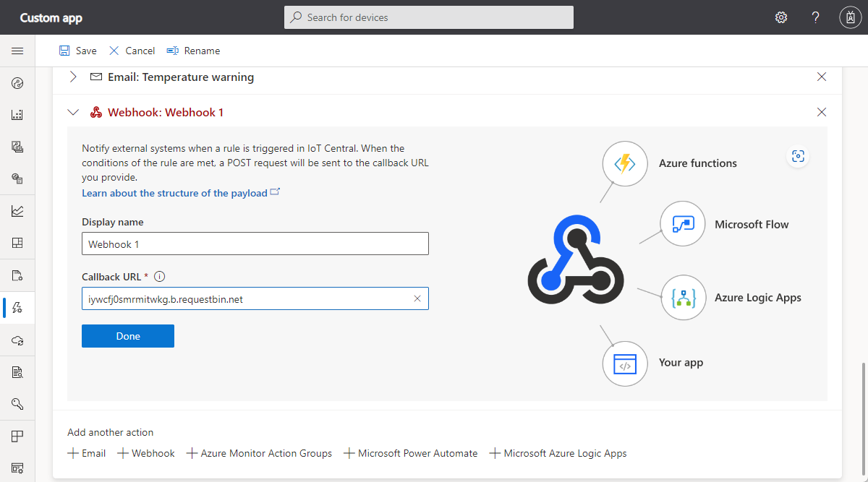Click the Callback URL input field
The image size is (868, 482).
tap(255, 298)
